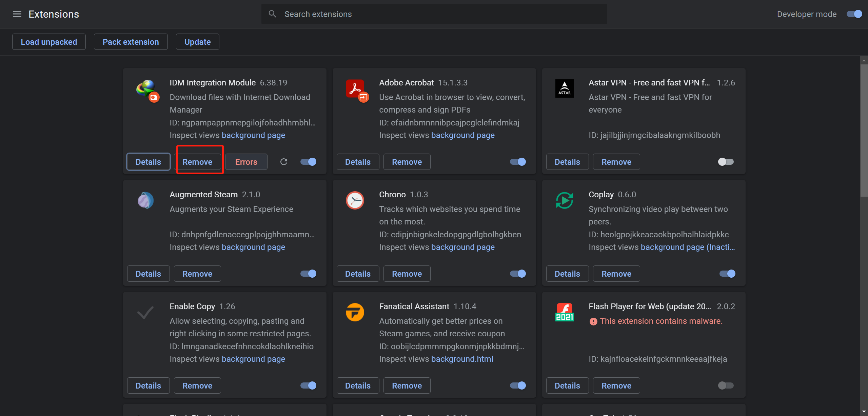Reload the IDM Integration Module extension
Screen dimensions: 868x416
tap(284, 162)
